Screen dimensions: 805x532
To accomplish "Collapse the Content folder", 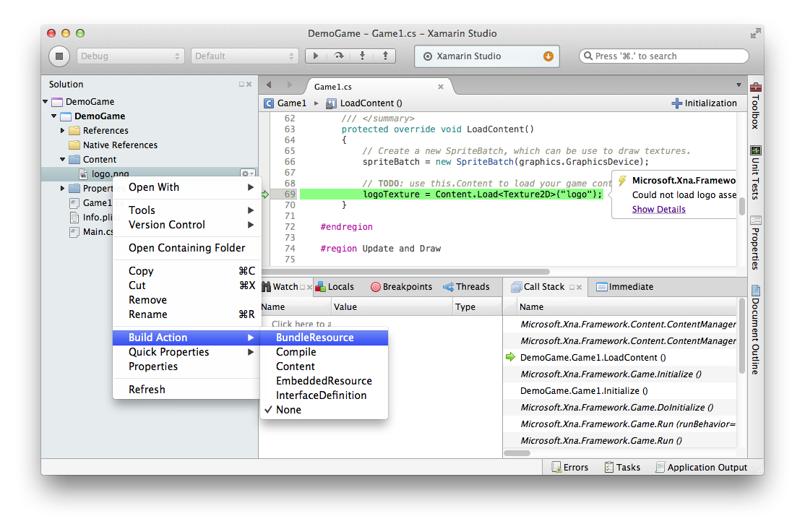I will coord(63,159).
